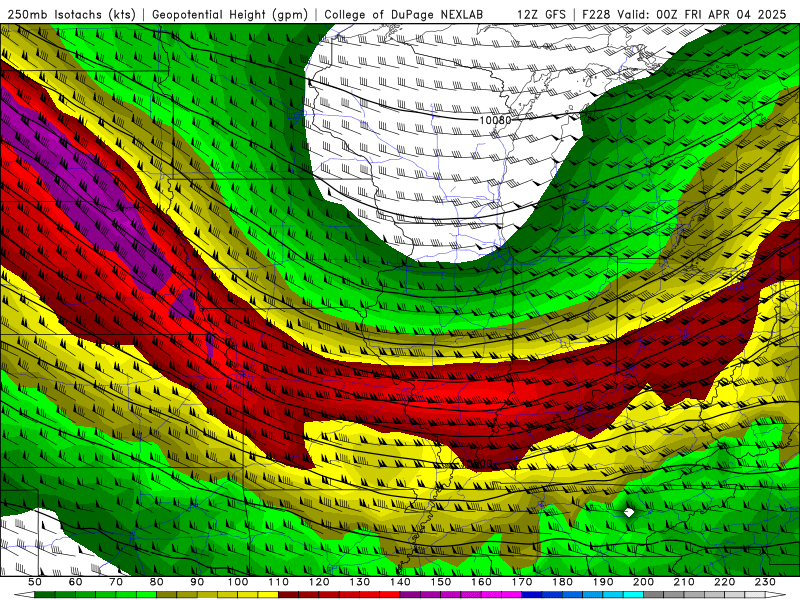Click the 180 value on the color scale

(x=563, y=582)
